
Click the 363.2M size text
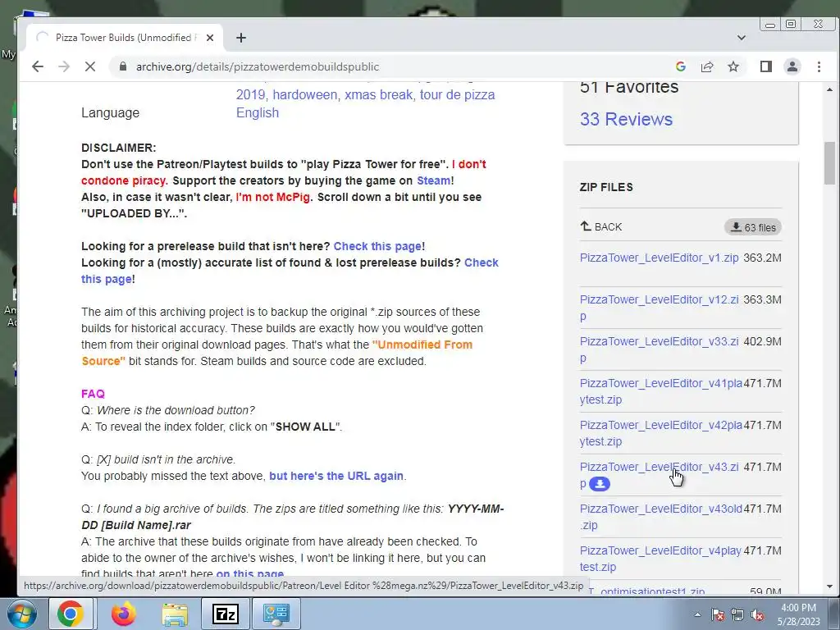tap(762, 258)
